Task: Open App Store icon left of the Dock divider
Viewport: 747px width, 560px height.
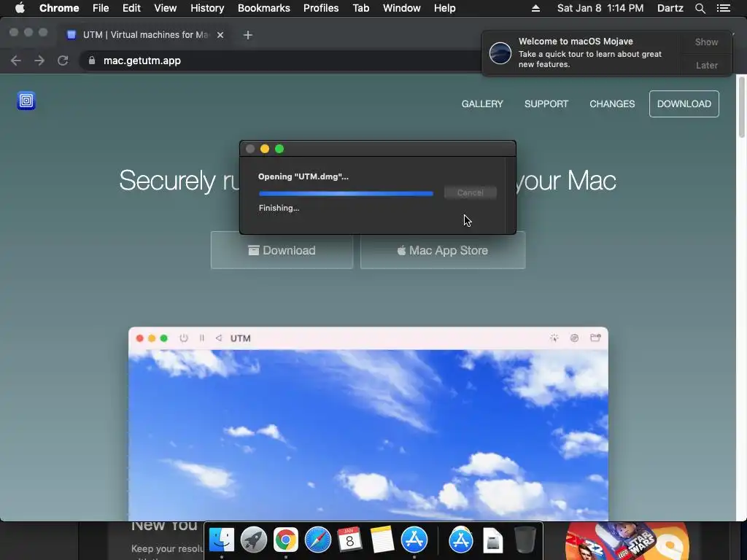Action: coord(414,540)
